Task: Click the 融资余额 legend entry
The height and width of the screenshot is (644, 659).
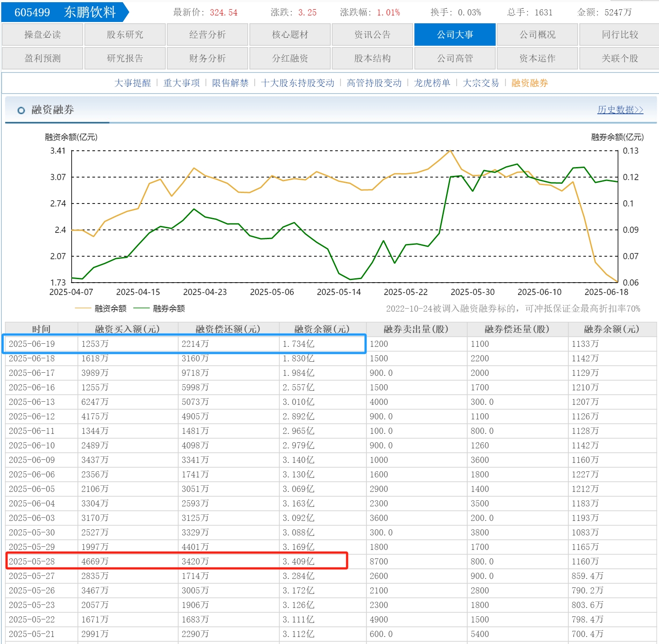Action: pyautogui.click(x=101, y=309)
